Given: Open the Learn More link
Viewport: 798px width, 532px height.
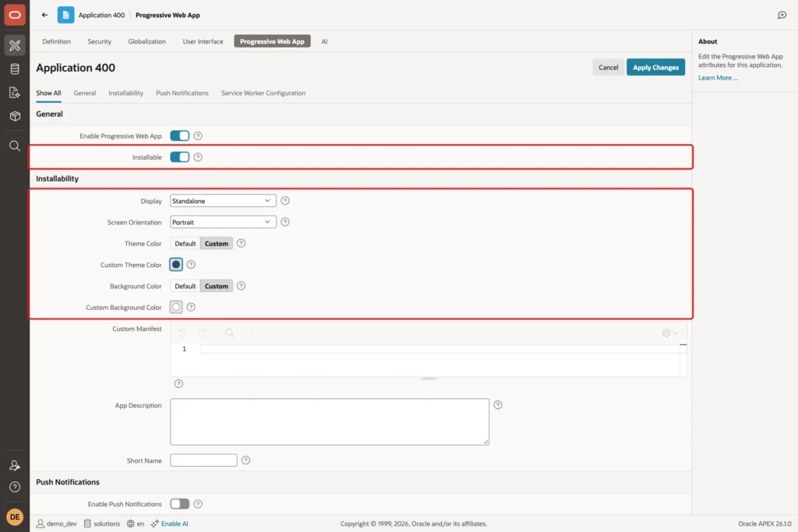Looking at the screenshot, I should point(718,78).
